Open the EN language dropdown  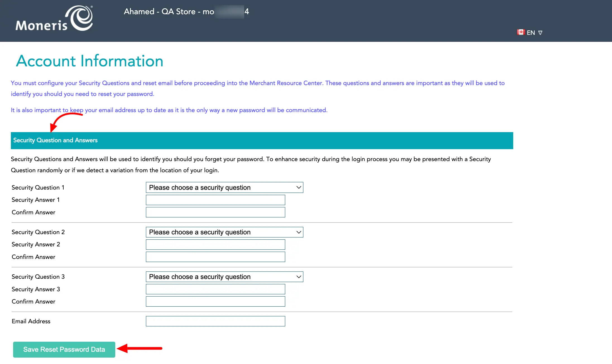point(531,33)
